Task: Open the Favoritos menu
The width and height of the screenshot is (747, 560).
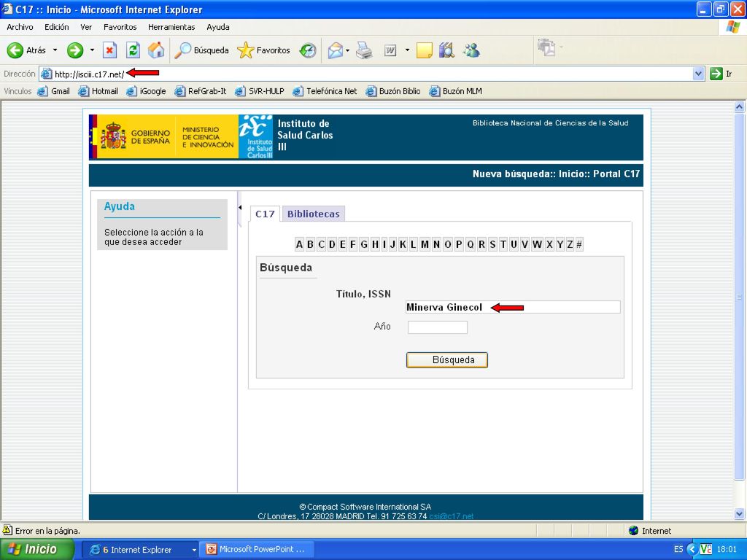Action: (x=120, y=27)
